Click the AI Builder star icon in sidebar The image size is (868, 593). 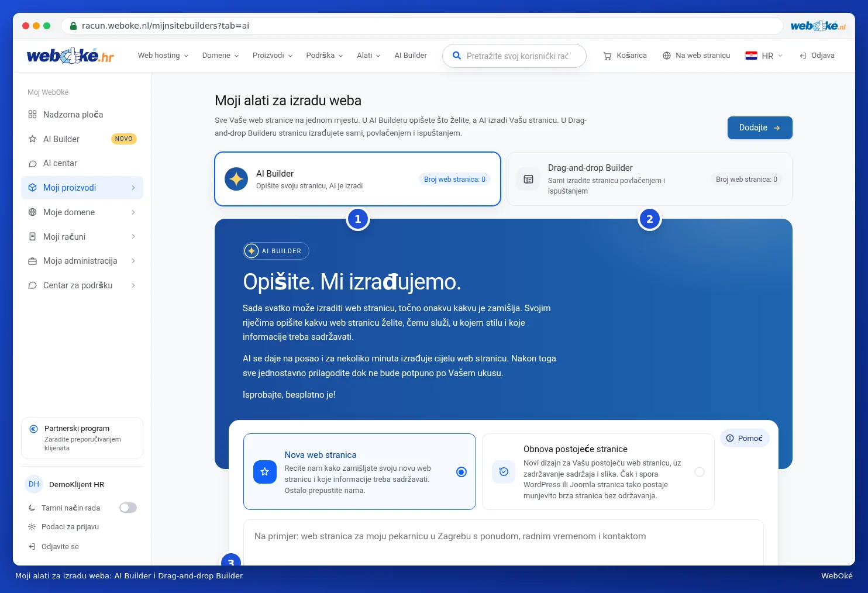click(x=33, y=139)
